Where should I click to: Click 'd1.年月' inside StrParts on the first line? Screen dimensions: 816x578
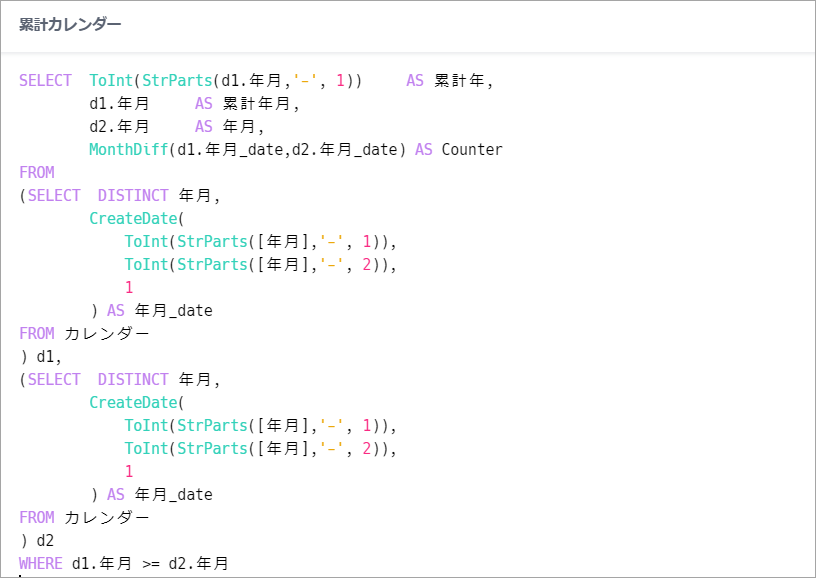(251, 81)
